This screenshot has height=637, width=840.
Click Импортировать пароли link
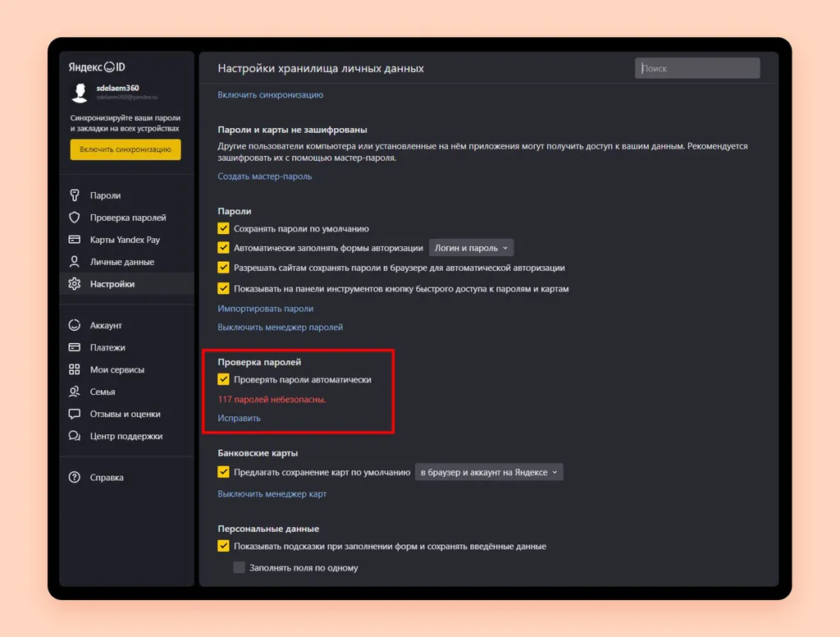pos(265,309)
